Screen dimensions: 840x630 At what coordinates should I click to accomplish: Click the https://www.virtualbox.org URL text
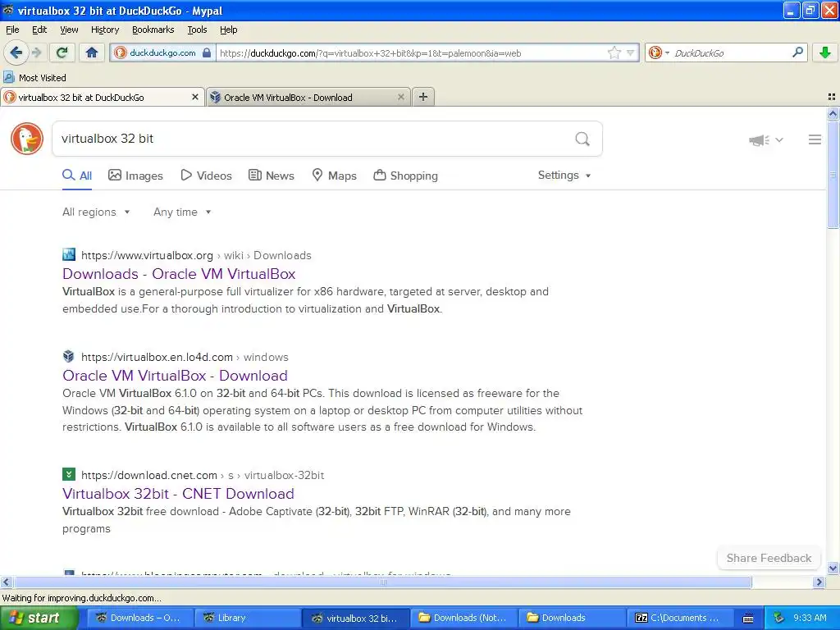tap(148, 256)
